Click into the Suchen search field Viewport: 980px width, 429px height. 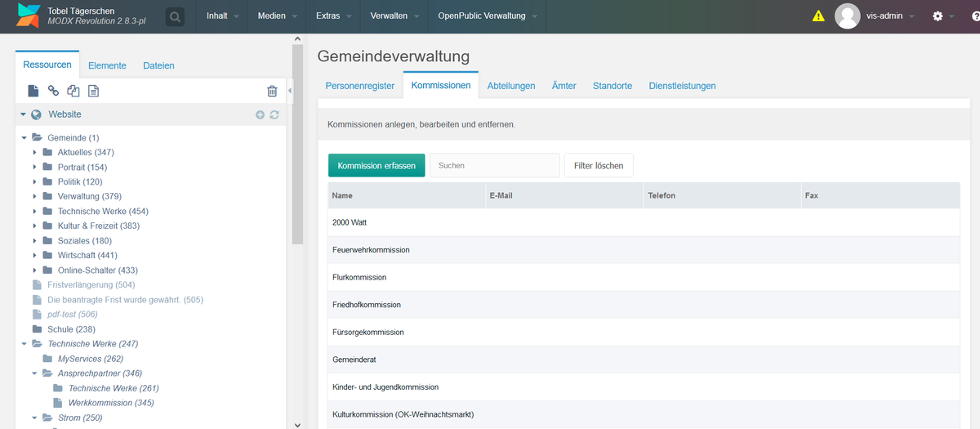click(494, 166)
